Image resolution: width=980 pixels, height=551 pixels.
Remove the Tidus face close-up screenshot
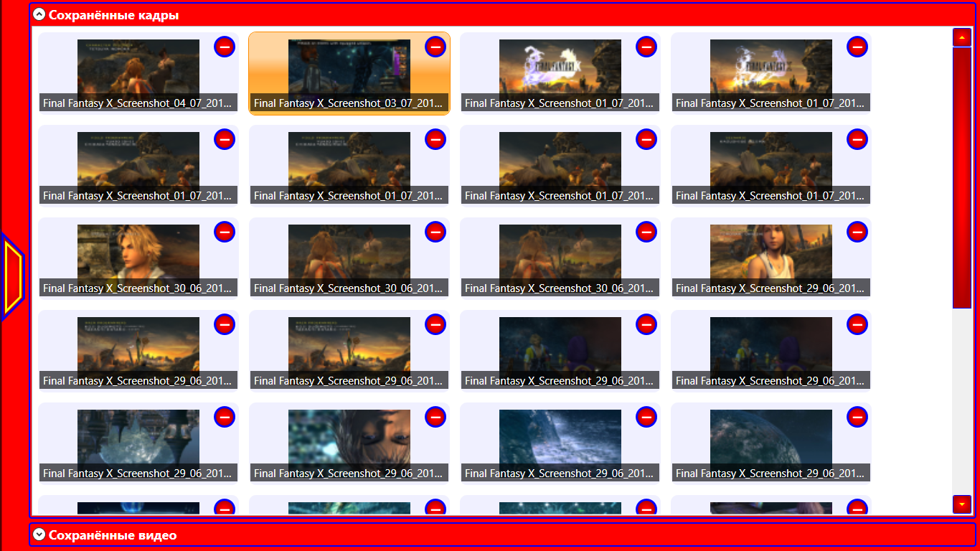point(225,232)
